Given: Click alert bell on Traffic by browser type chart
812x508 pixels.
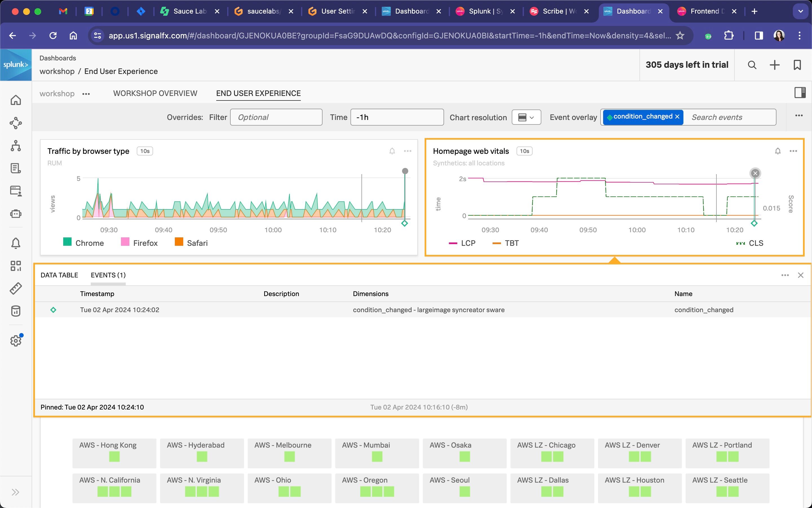Looking at the screenshot, I should pos(392,151).
